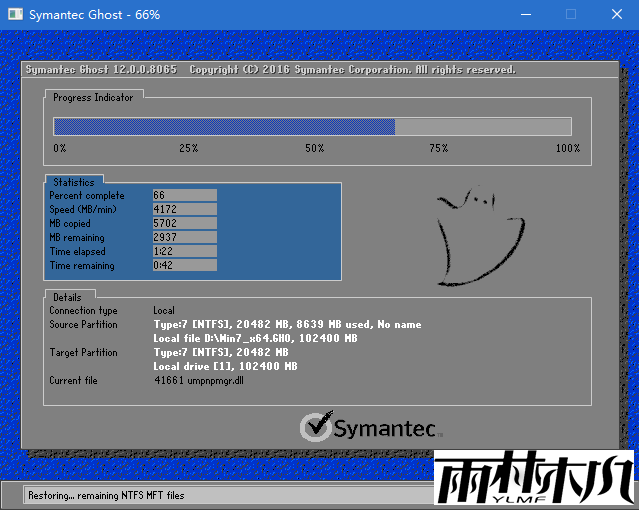Select the Time elapsed value field
The image size is (639, 510).
coord(184,252)
